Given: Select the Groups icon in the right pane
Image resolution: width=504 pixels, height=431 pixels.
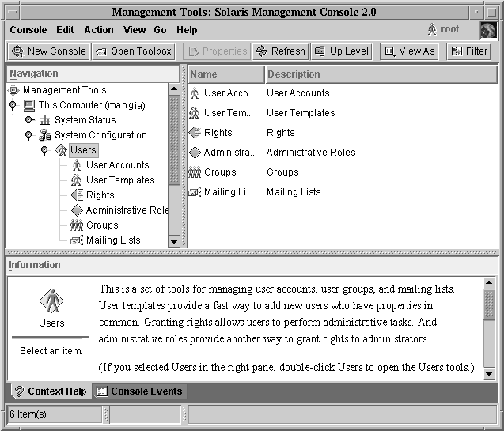Looking at the screenshot, I should click(195, 172).
